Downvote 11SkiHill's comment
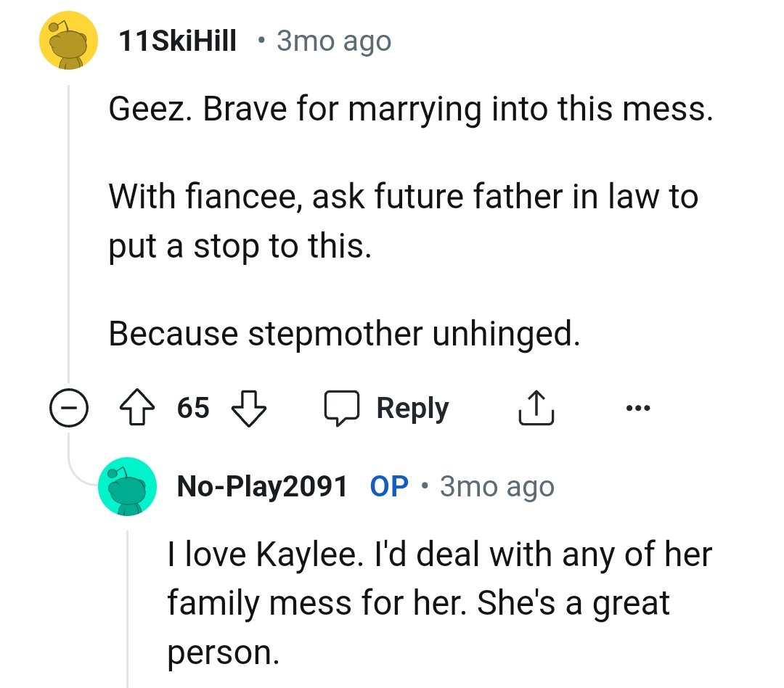 point(248,408)
